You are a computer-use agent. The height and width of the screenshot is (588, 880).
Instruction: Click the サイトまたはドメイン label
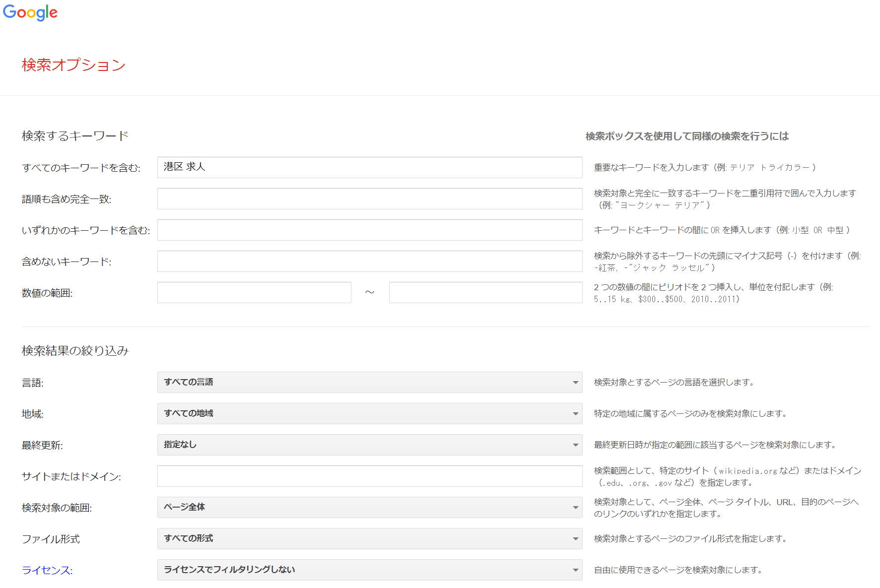pos(71,476)
